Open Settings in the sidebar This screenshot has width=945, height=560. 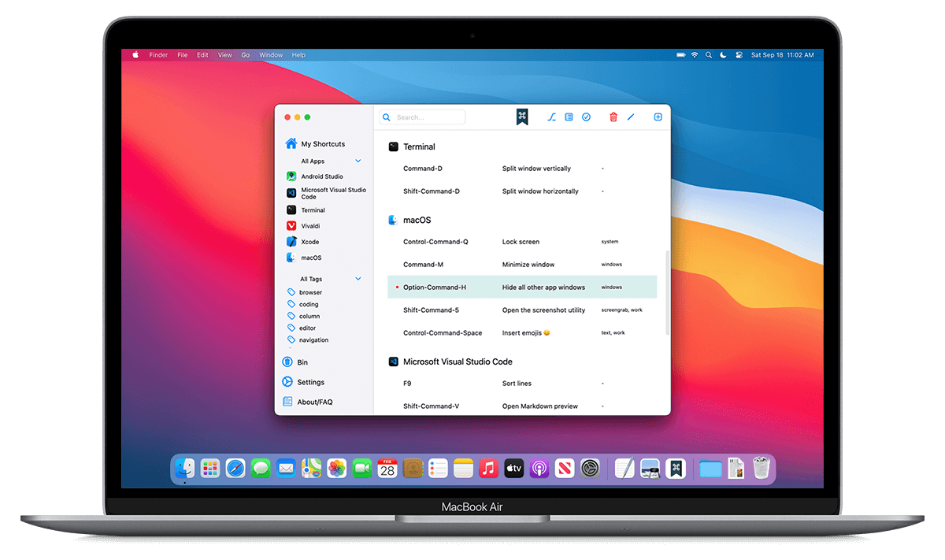click(x=303, y=382)
